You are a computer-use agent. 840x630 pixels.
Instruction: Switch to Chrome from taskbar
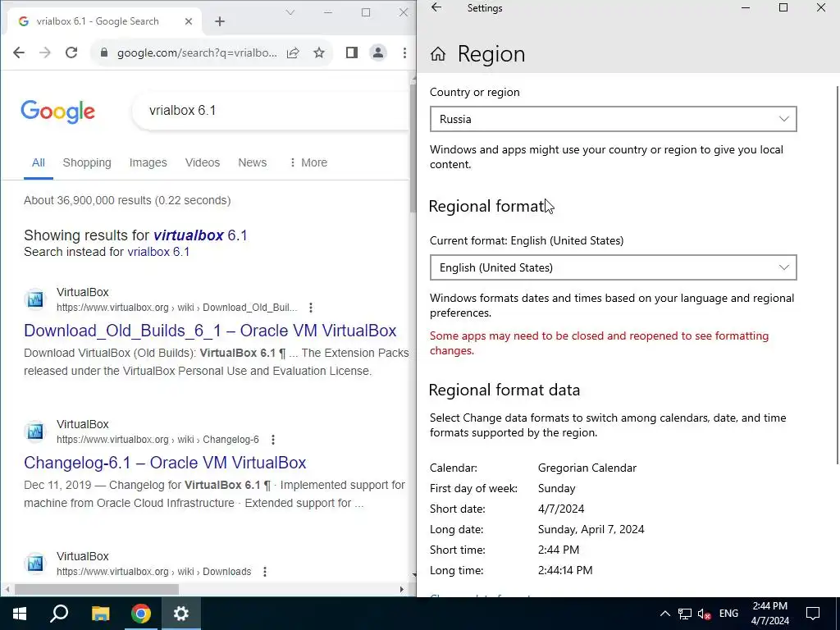[141, 614]
